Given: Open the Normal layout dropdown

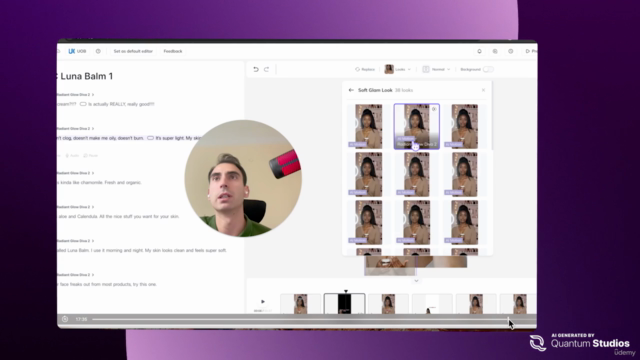Looking at the screenshot, I should click(436, 69).
